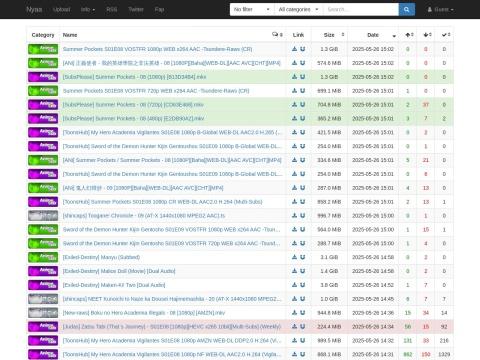Open magnet link for SubsPlease Summer Pockets 1080p
This screenshot has width=480, height=360.
[302, 77]
